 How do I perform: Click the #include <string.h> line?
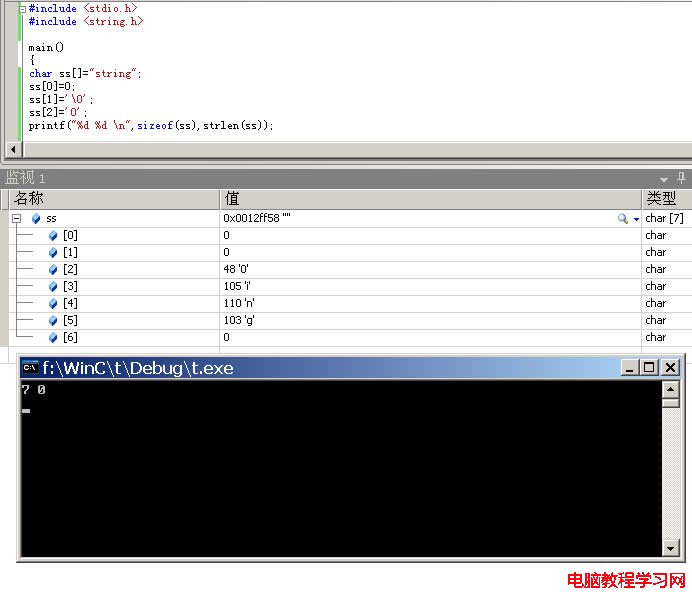click(x=86, y=22)
